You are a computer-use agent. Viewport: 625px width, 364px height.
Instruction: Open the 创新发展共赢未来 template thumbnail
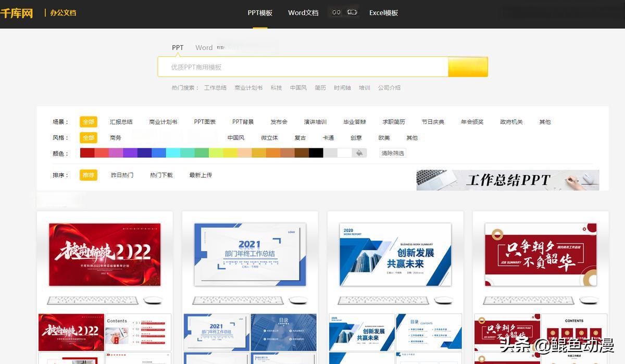click(x=395, y=255)
